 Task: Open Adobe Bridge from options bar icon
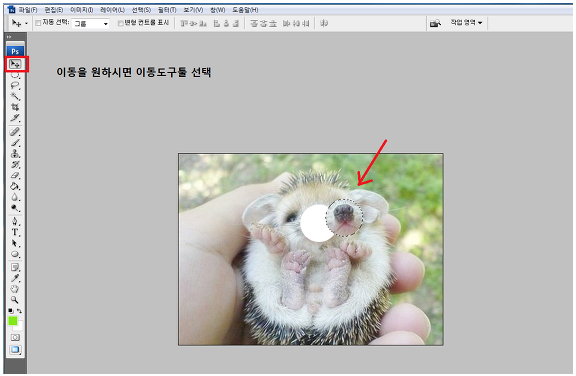coord(435,24)
